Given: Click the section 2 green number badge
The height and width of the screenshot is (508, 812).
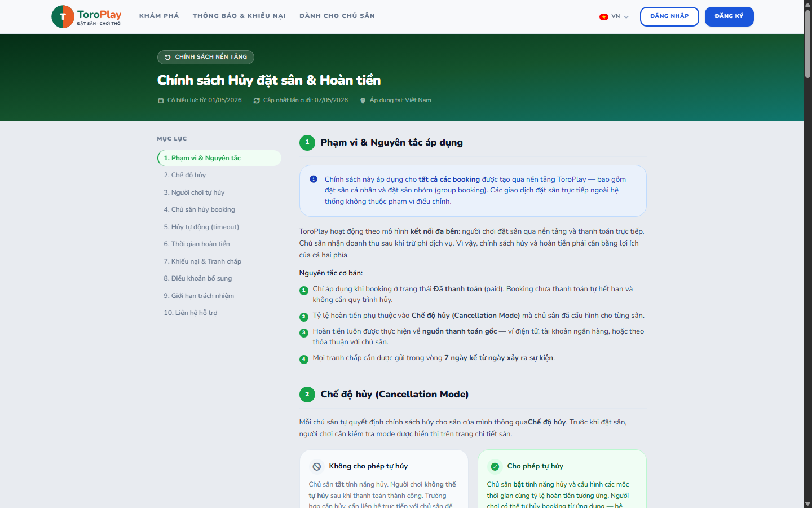Looking at the screenshot, I should [307, 395].
